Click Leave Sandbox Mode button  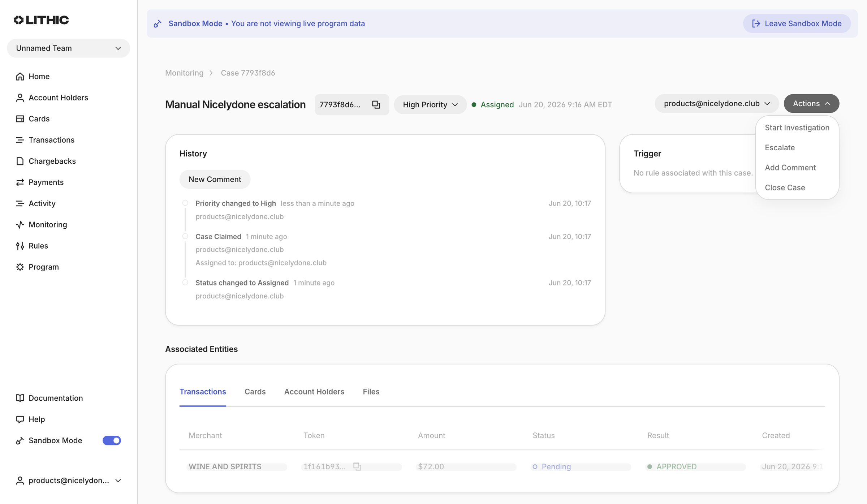click(x=797, y=23)
